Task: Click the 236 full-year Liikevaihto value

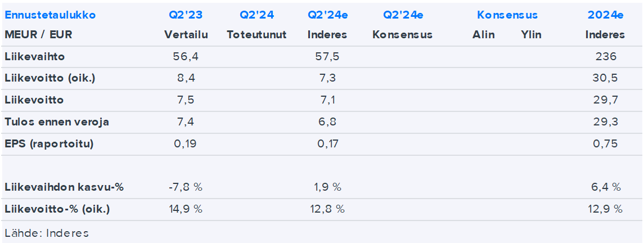Action: (x=605, y=57)
